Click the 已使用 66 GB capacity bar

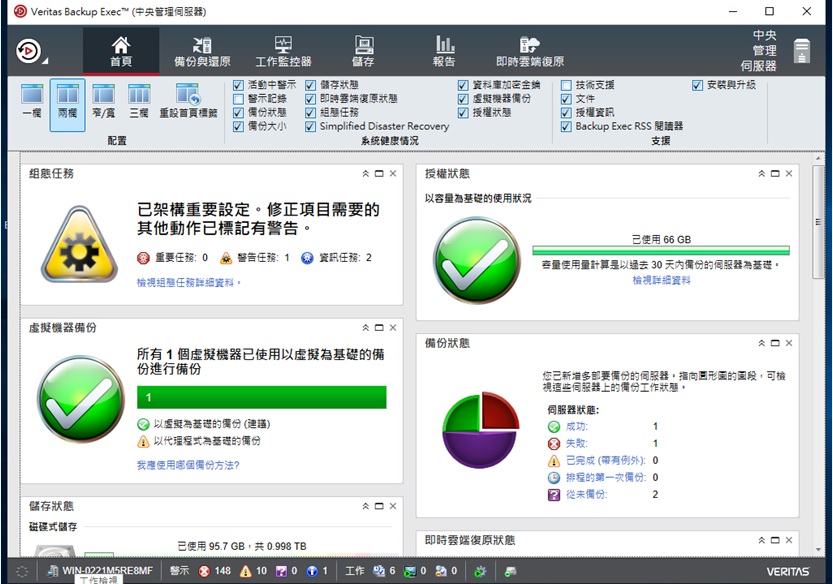pos(661,250)
